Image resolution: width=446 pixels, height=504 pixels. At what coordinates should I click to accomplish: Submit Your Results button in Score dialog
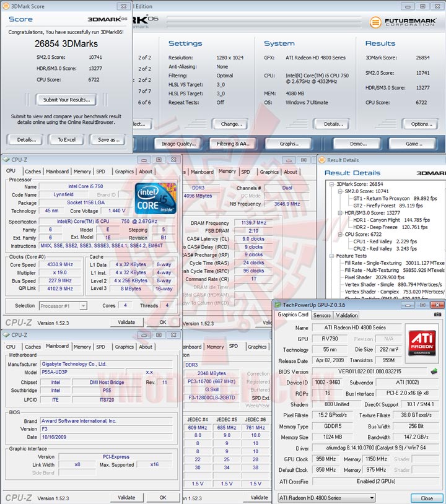click(66, 100)
